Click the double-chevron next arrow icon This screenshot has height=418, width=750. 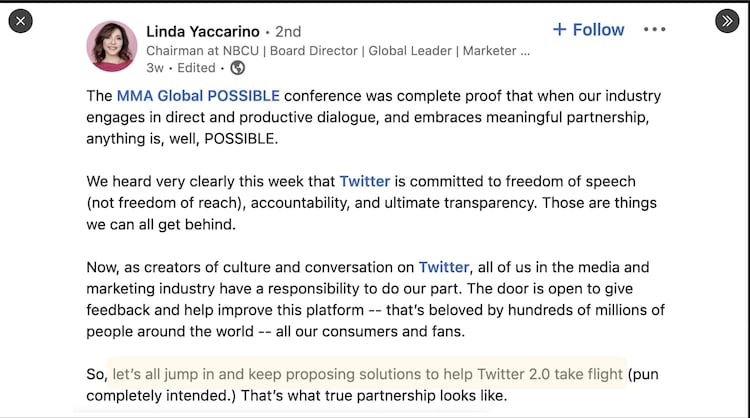click(x=727, y=21)
